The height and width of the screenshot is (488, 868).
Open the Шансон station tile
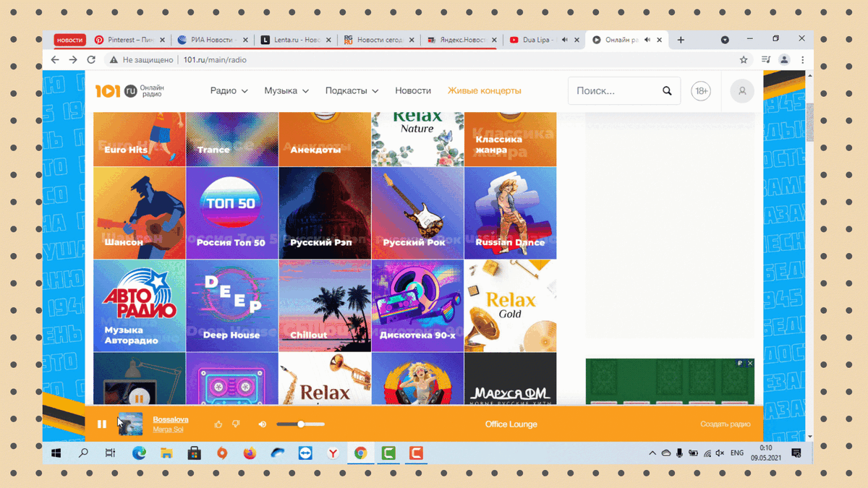[140, 213]
